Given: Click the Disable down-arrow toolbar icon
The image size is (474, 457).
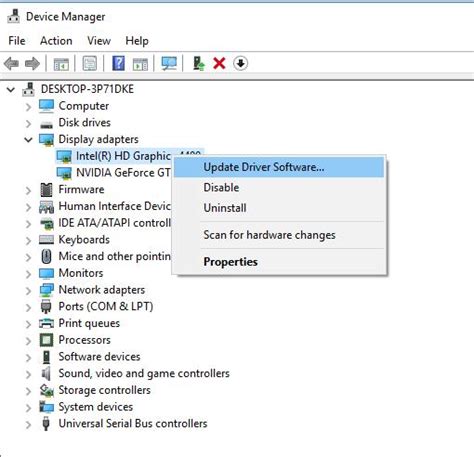Looking at the screenshot, I should tap(240, 63).
